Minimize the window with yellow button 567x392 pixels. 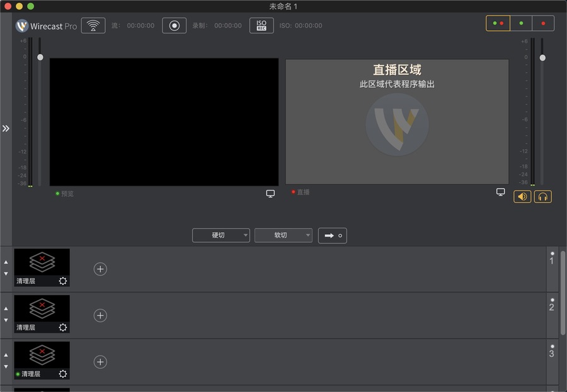(x=19, y=6)
